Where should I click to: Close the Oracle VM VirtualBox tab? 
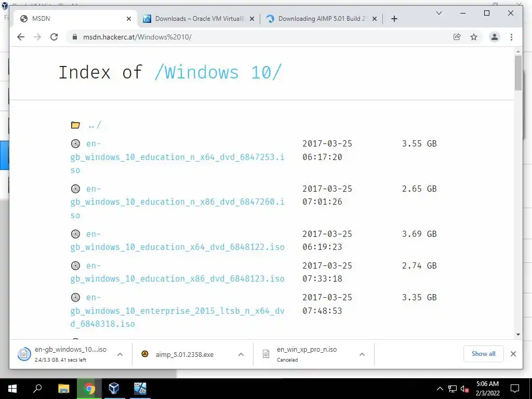tap(252, 19)
